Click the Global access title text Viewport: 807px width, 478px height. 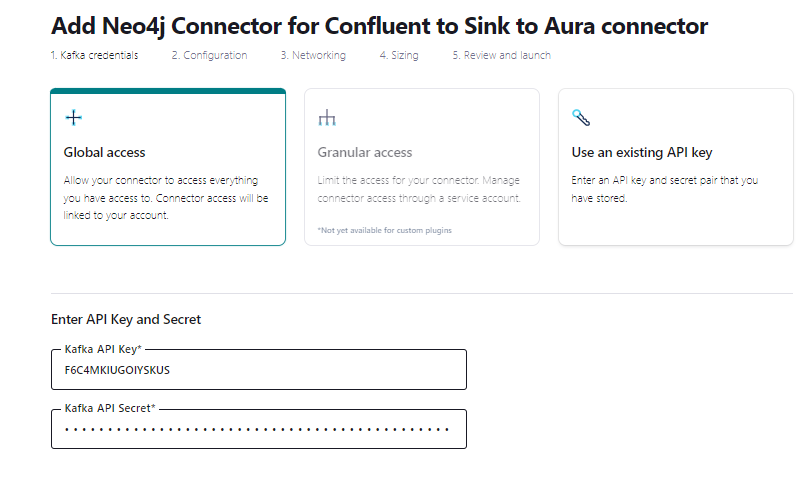(x=104, y=153)
